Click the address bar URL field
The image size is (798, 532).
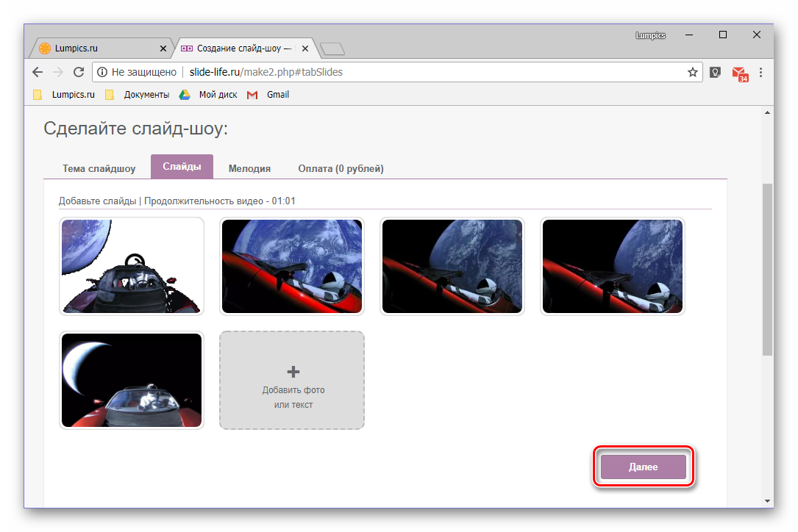tap(397, 72)
